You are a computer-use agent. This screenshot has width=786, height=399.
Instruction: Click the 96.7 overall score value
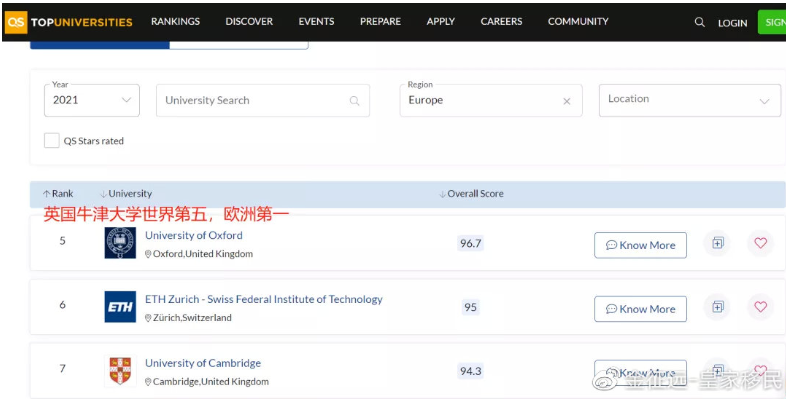pyautogui.click(x=470, y=244)
